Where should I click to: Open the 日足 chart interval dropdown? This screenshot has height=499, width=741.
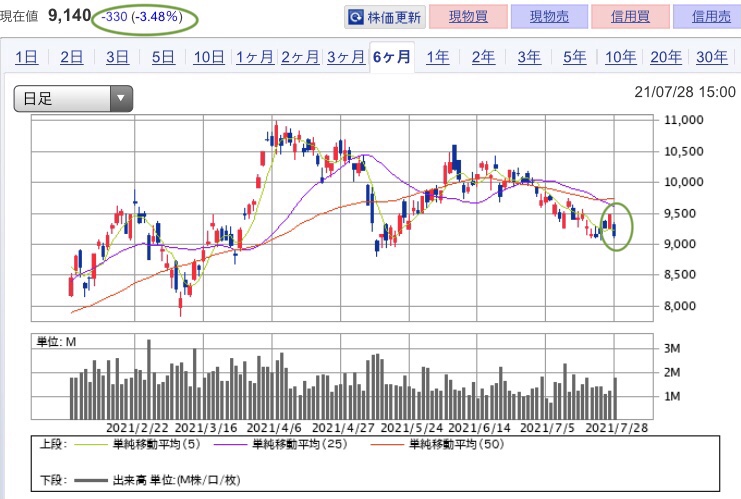click(73, 98)
